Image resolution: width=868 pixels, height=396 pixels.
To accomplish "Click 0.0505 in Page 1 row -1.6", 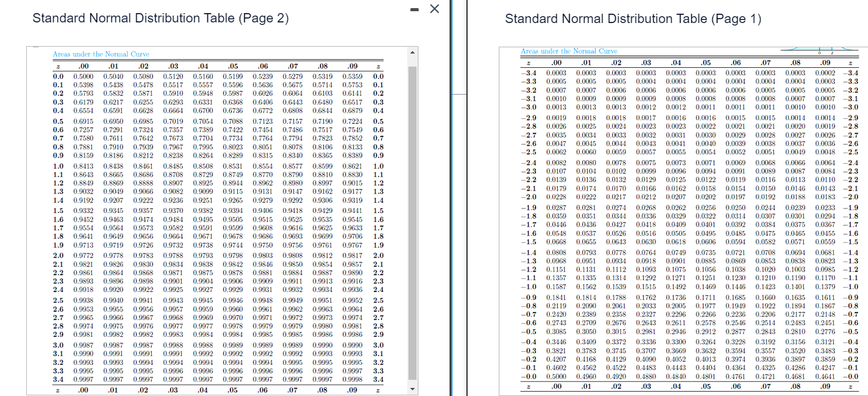I will click(676, 233).
